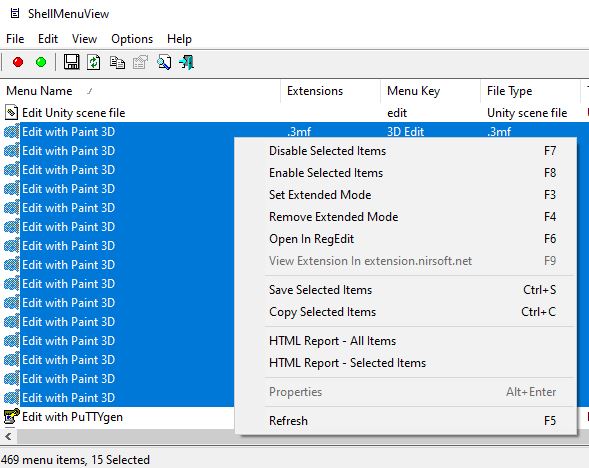This screenshot has height=468, width=589.
Task: Click the green Enable Selected Items toolbar icon
Action: pos(41,62)
